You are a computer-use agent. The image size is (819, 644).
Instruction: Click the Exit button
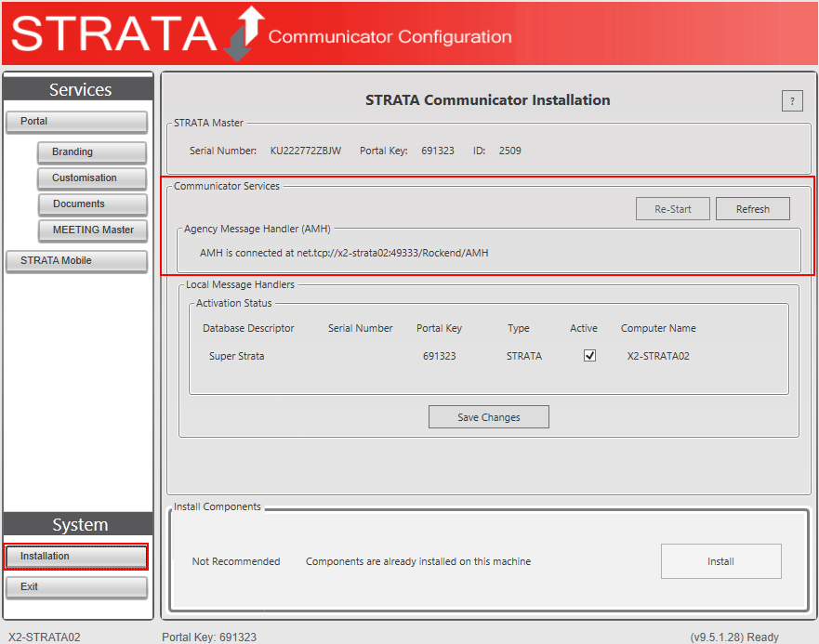click(x=76, y=587)
